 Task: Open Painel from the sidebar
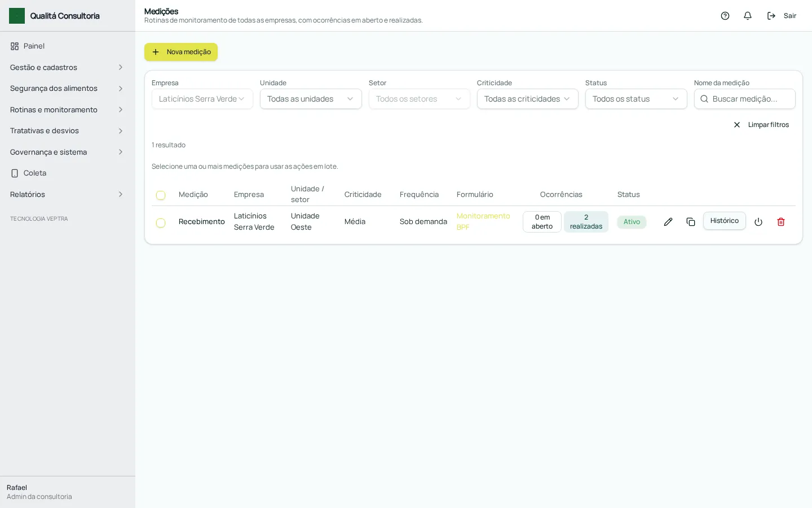click(x=68, y=46)
